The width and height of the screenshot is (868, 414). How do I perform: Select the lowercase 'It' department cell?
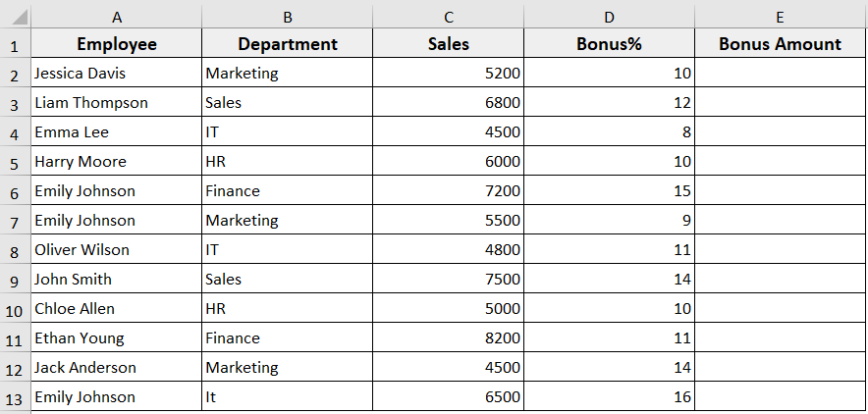tap(288, 397)
